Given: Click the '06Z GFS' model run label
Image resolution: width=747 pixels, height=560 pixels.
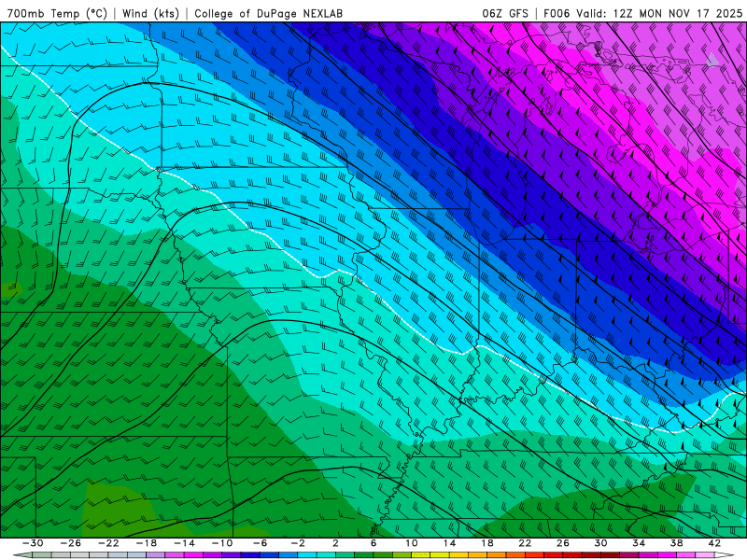Looking at the screenshot, I should tap(505, 13).
